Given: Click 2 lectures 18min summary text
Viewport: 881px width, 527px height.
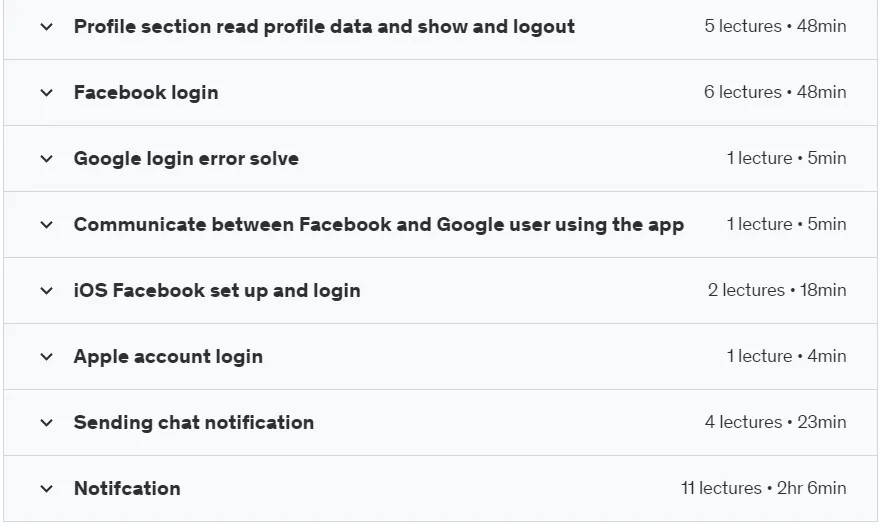Looking at the screenshot, I should pos(777,290).
